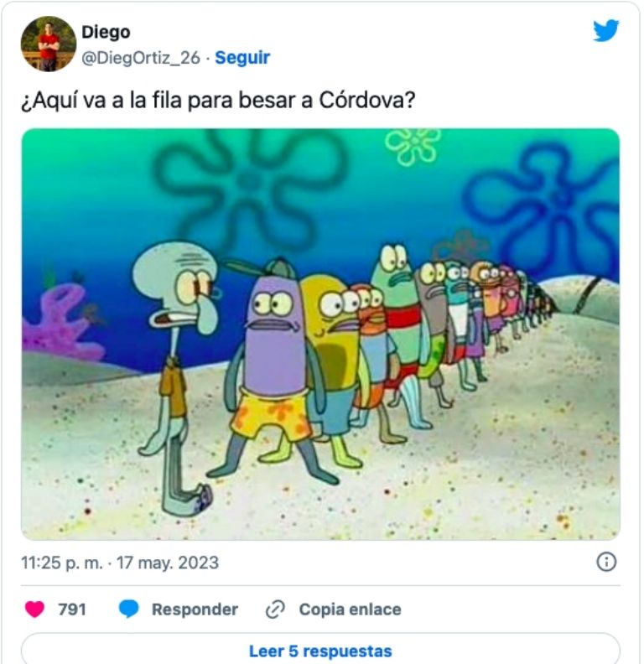Open the tweet info circle icon
The height and width of the screenshot is (664, 644).
[606, 562]
